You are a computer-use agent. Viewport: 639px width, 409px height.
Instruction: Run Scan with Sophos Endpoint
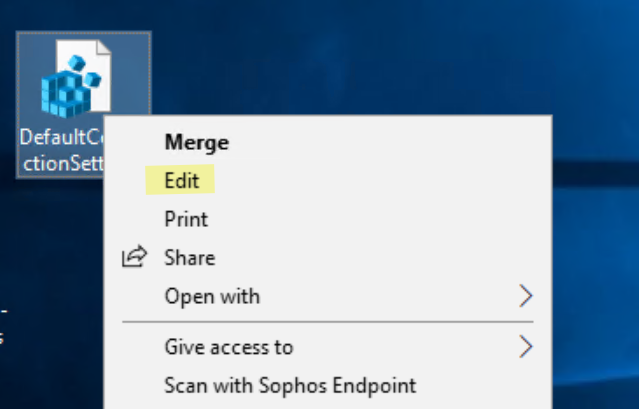tap(290, 385)
